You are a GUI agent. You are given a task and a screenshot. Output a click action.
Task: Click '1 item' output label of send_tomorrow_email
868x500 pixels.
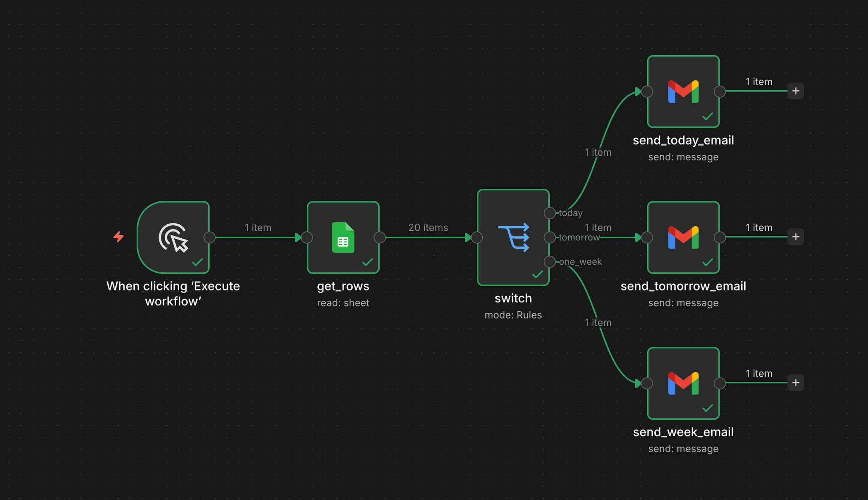point(759,228)
